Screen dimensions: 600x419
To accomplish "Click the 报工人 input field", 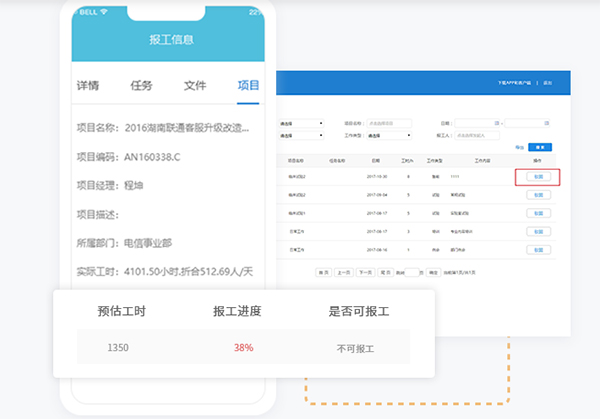I will click(x=477, y=135).
